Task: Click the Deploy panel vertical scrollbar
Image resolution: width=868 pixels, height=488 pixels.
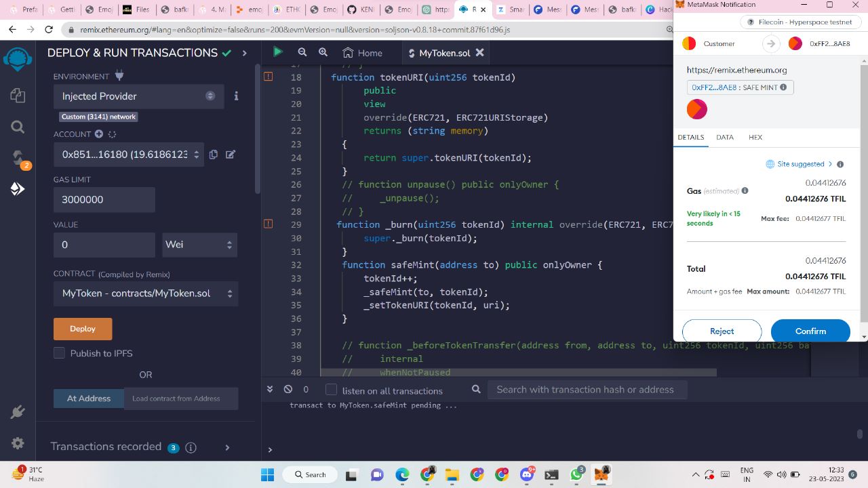Action: [257, 129]
